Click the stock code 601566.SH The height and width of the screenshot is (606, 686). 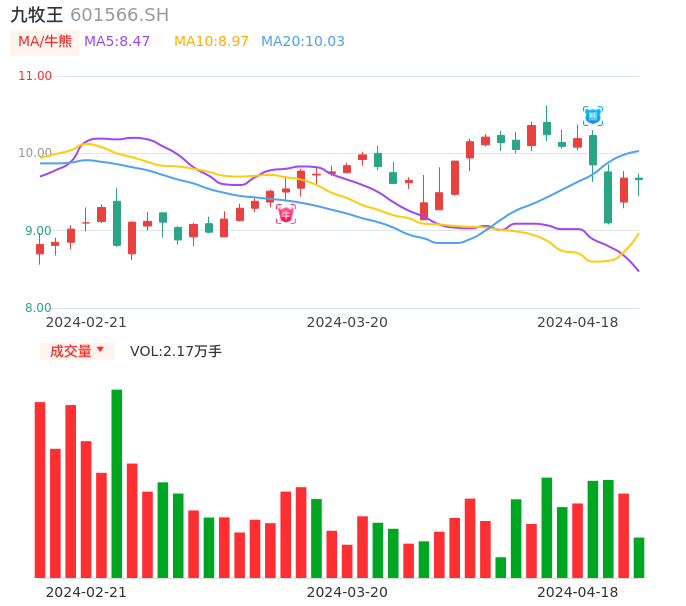120,15
